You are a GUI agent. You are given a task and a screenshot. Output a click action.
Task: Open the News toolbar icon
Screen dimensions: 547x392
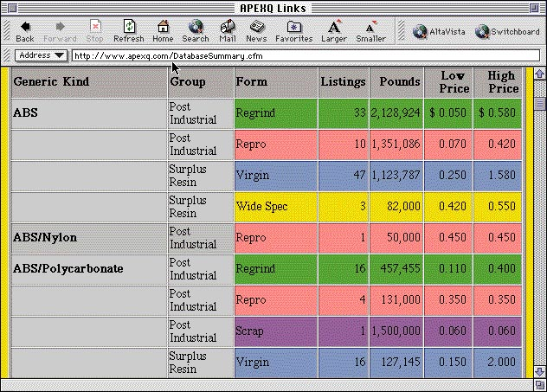(256, 31)
